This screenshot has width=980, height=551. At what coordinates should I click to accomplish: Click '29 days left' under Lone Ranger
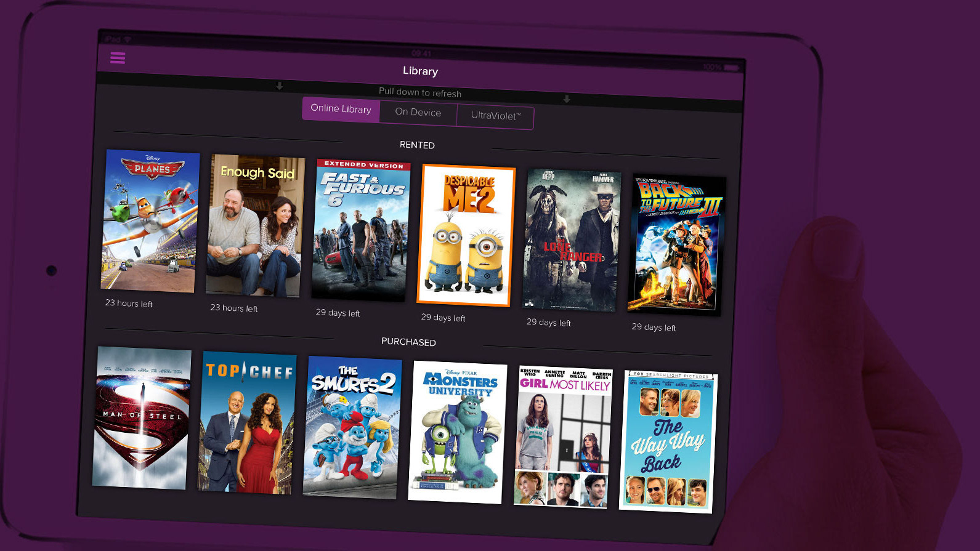(x=548, y=323)
